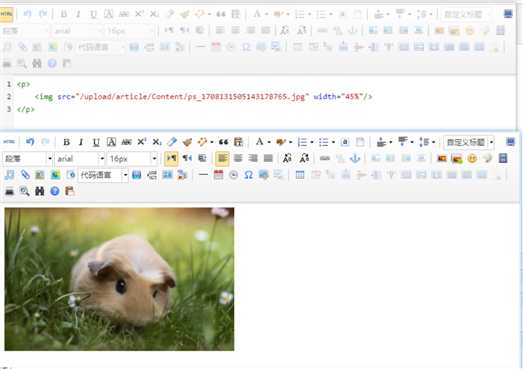Toggle HTML source mode in the lower editor

[9, 142]
